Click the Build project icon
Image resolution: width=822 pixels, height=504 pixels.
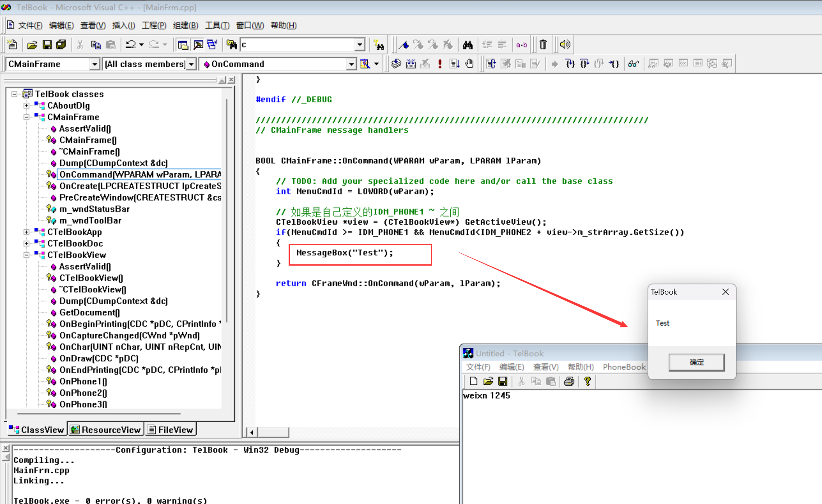coord(411,64)
